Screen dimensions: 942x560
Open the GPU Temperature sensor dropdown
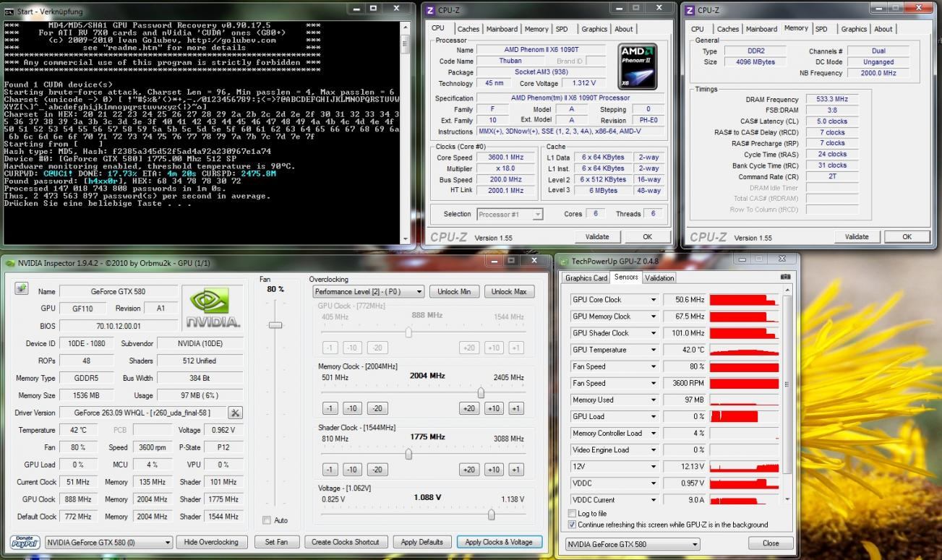654,350
